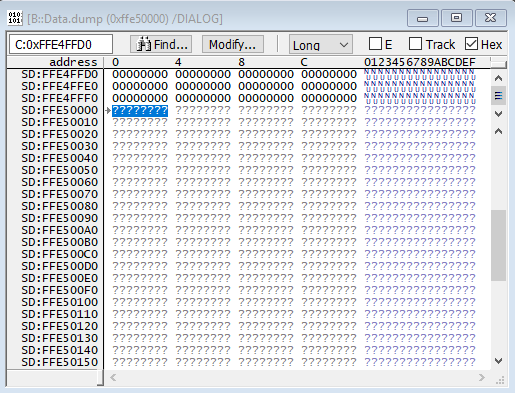Uncheck the Hex checkbox
Screen dimensions: 515x393
pyautogui.click(x=471, y=44)
